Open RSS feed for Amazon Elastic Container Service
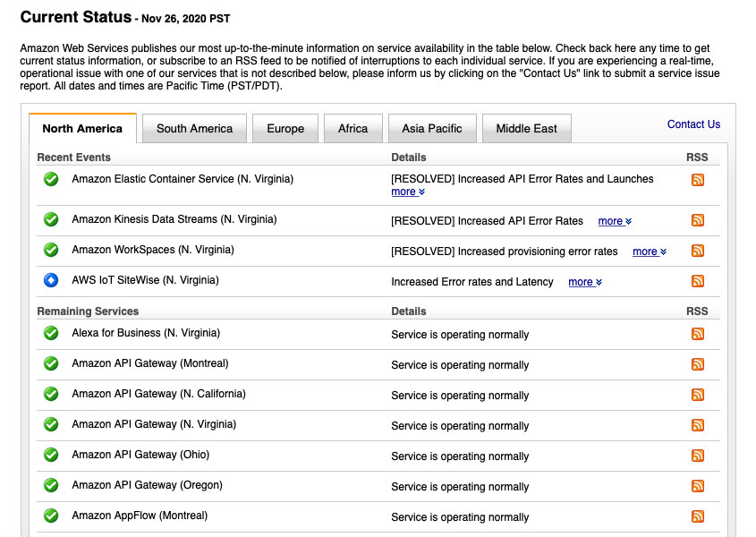Viewport: 756px width, 537px height. (x=697, y=180)
